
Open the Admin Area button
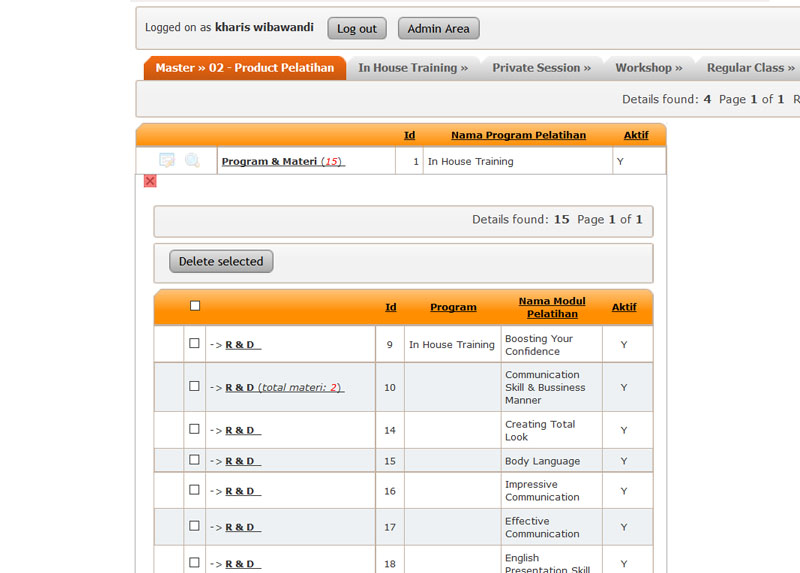pos(438,29)
